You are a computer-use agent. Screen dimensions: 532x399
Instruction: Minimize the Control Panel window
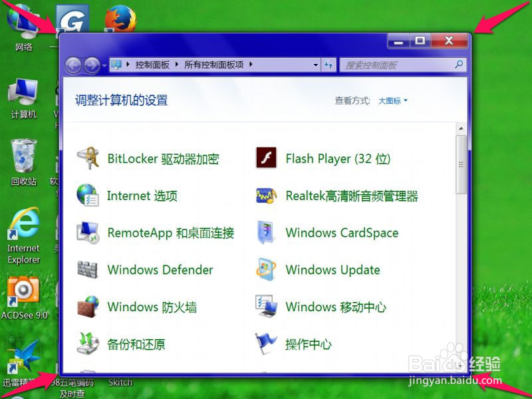click(398, 41)
